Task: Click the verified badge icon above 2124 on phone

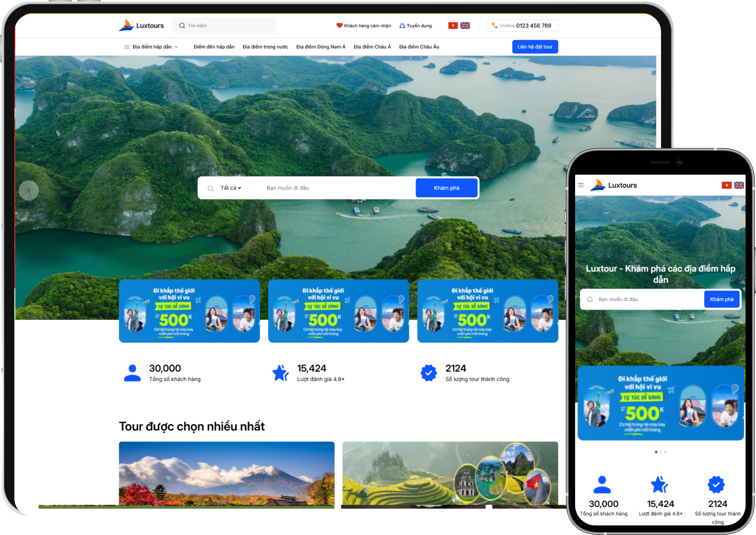Action: tap(716, 484)
